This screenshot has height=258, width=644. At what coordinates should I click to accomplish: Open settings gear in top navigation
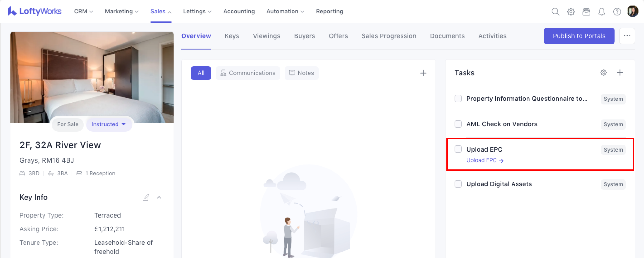click(x=571, y=12)
